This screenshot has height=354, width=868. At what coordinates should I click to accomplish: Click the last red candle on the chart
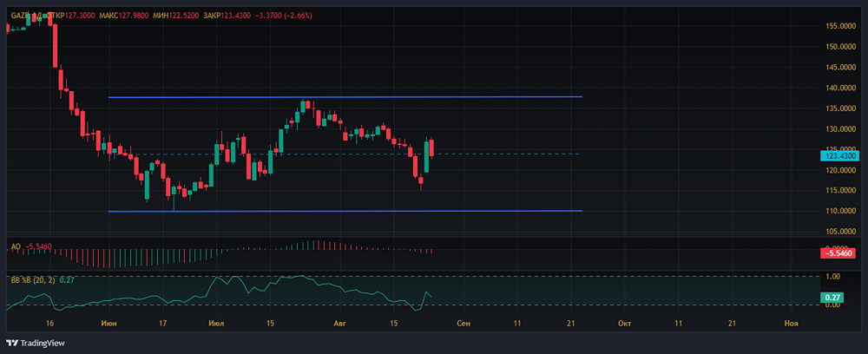coord(431,147)
